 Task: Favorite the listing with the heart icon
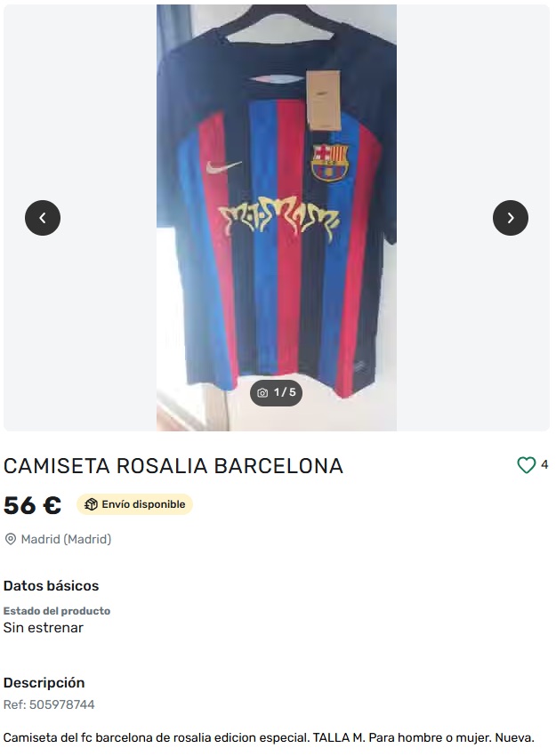pyautogui.click(x=527, y=465)
